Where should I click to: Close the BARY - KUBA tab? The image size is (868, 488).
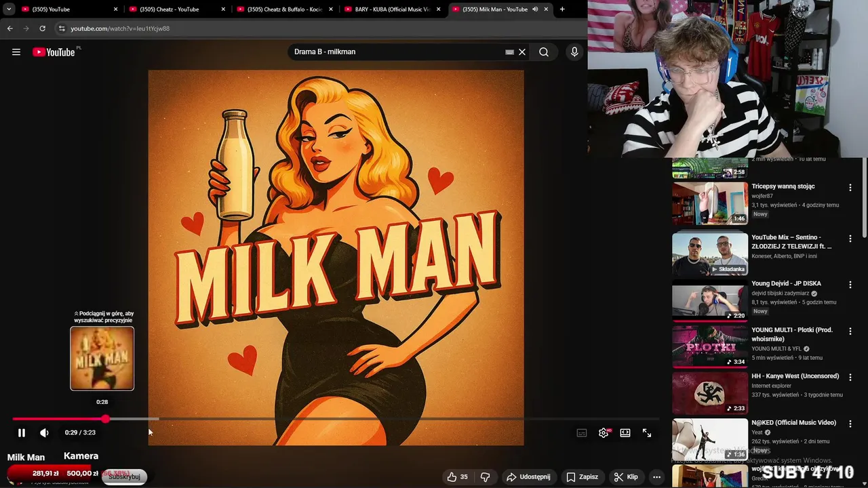pos(438,9)
